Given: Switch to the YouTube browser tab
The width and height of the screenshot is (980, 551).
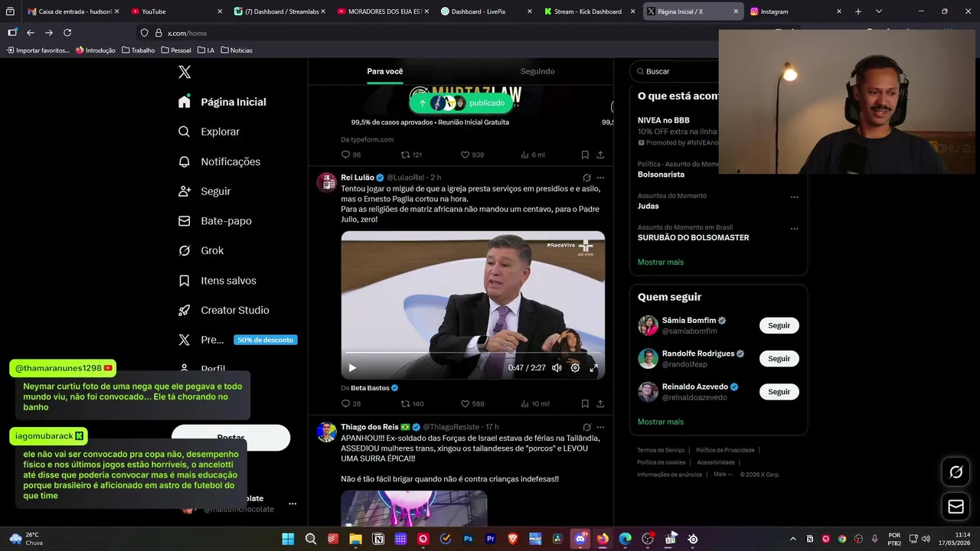Looking at the screenshot, I should tap(176, 11).
